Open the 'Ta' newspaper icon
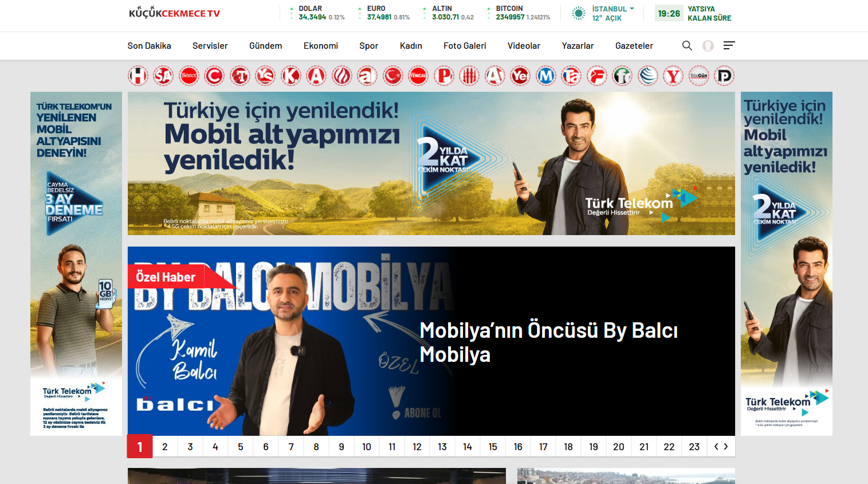 click(571, 76)
